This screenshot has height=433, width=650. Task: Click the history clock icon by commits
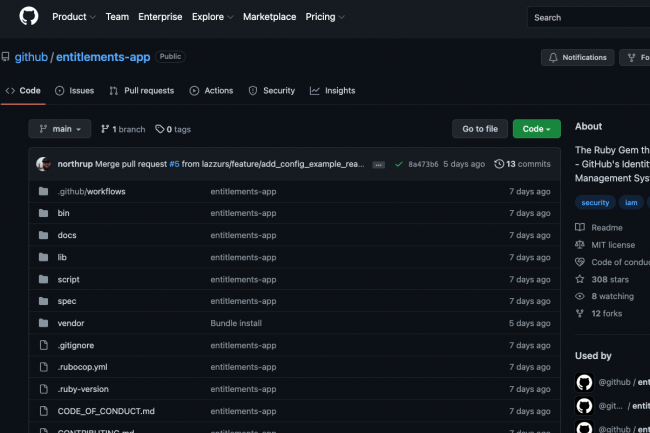point(499,164)
